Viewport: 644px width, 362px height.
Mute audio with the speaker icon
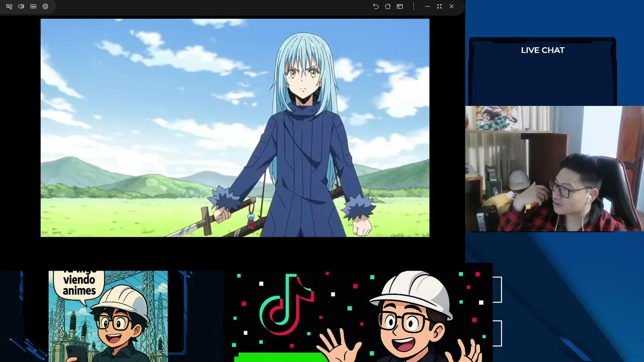pyautogui.click(x=21, y=7)
